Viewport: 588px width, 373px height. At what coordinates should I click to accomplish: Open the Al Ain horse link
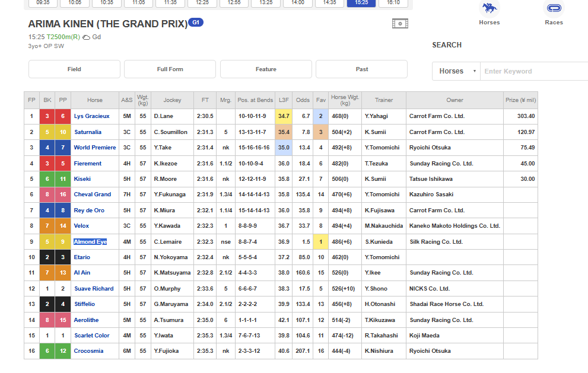coord(82,273)
